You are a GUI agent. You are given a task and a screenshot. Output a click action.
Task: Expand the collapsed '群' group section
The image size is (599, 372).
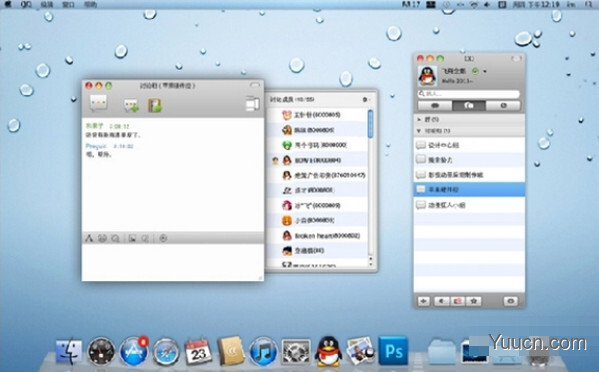(419, 120)
